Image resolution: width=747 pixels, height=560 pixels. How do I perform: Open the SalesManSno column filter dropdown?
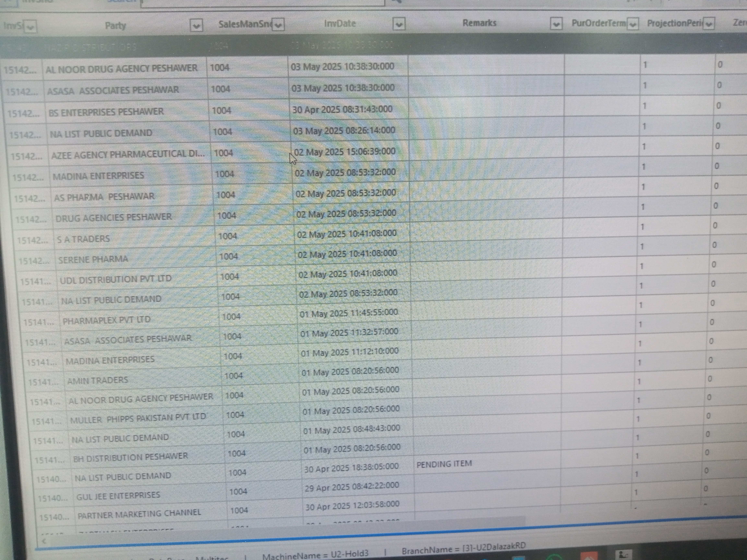[x=278, y=25]
